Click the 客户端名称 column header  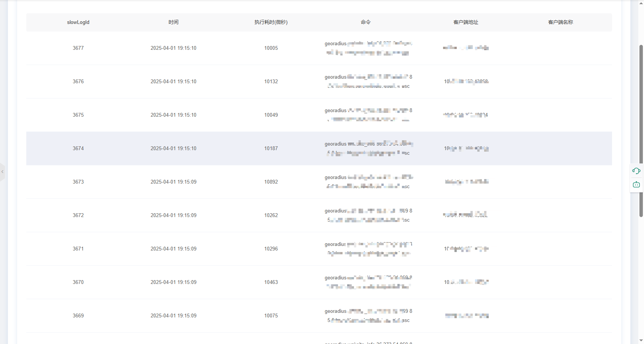tap(560, 22)
